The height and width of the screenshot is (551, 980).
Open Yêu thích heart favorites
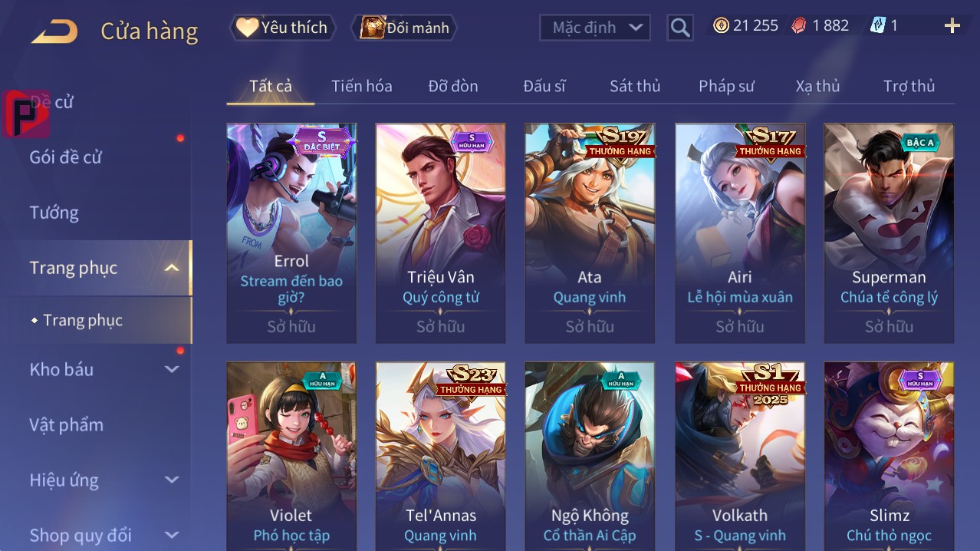283,28
